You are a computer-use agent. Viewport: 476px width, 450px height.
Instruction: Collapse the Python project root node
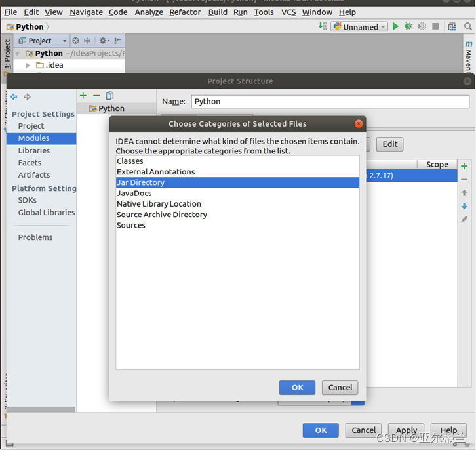click(x=18, y=54)
